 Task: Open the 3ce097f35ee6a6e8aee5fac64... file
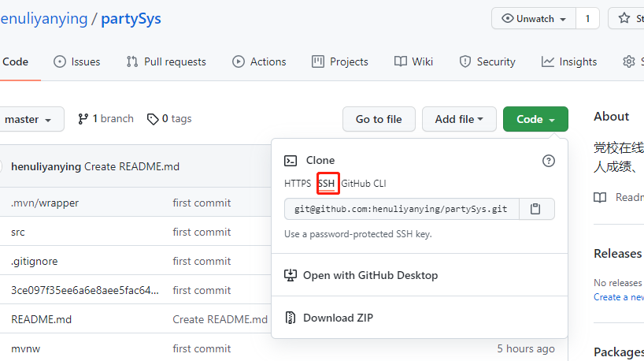click(x=85, y=290)
